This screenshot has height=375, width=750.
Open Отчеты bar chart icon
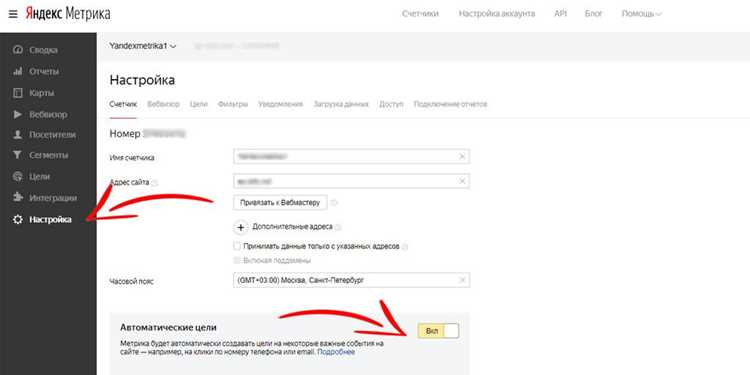point(18,71)
